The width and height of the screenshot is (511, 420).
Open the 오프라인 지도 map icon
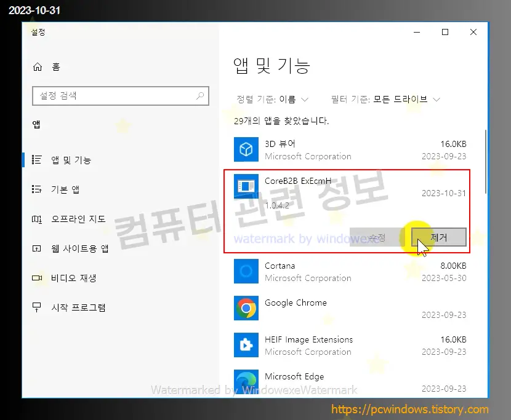[x=36, y=219]
